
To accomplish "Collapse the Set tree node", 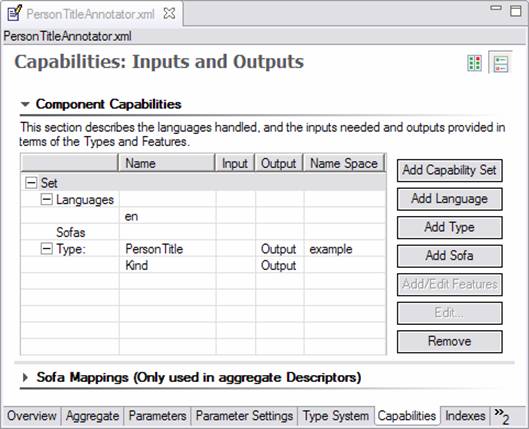I will pos(31,183).
